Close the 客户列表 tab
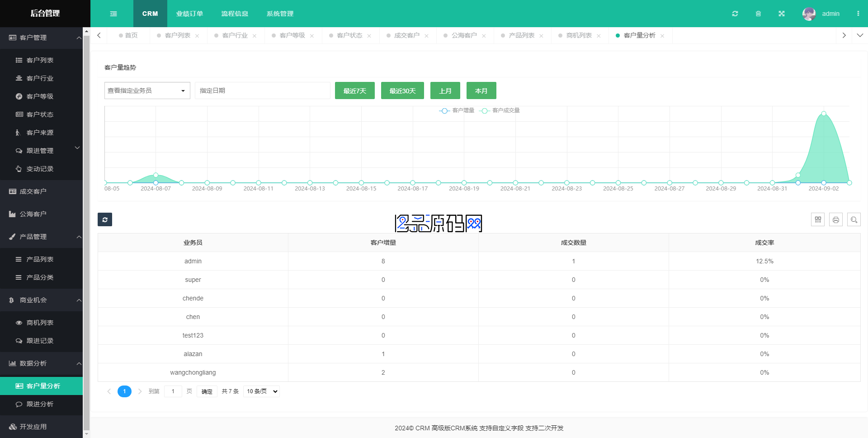The height and width of the screenshot is (438, 868). [x=197, y=36]
